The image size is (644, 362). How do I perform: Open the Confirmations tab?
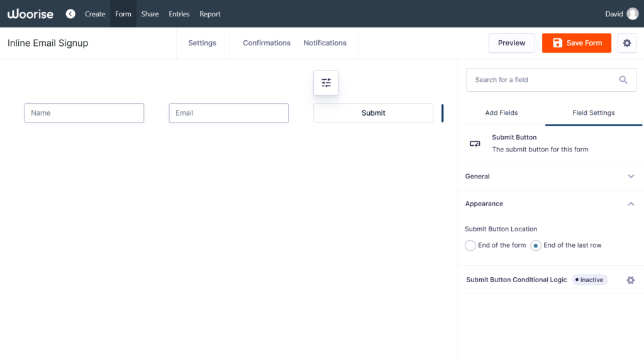267,43
